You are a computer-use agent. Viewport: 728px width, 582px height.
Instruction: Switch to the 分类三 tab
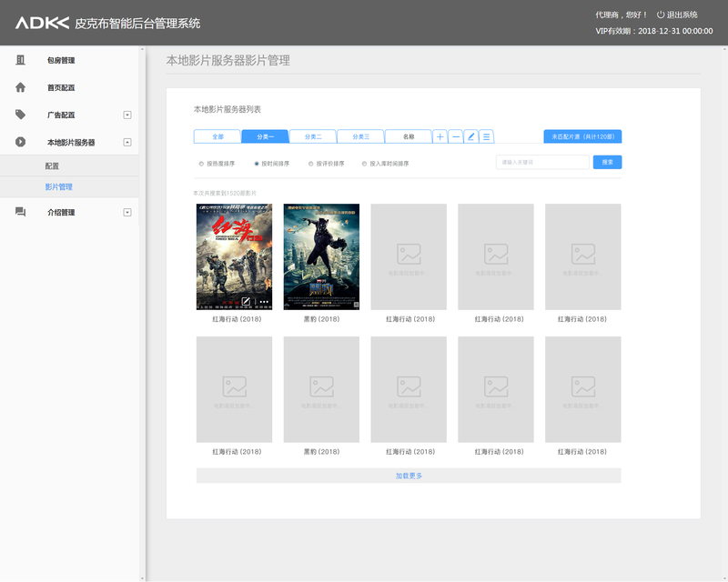(x=360, y=136)
